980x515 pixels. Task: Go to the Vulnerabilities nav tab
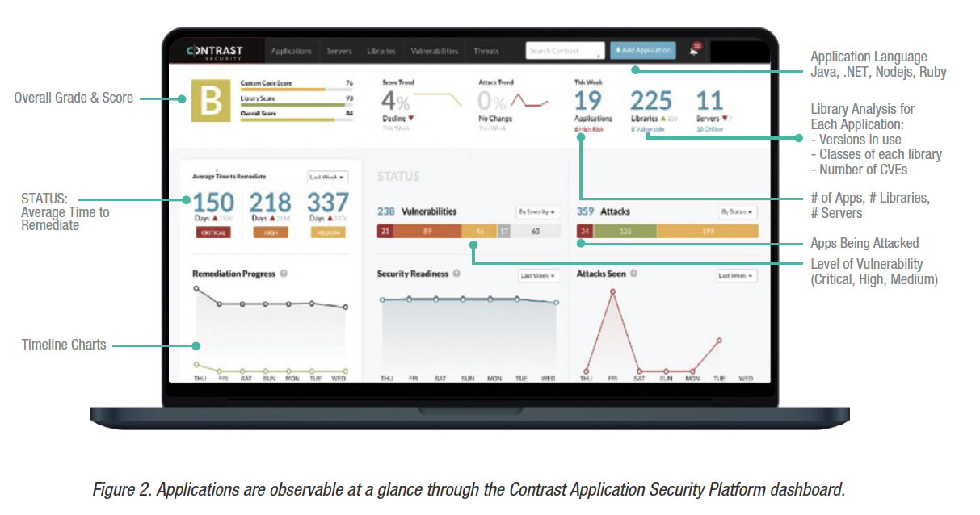pyautogui.click(x=435, y=51)
